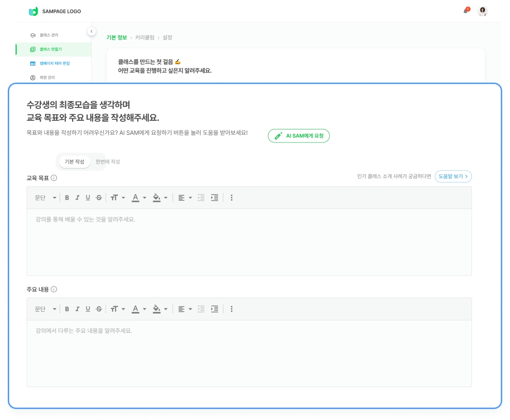Image resolution: width=510 pixels, height=420 pixels.
Task: Collapse the left sidebar with chevron
Action: pos(91,31)
